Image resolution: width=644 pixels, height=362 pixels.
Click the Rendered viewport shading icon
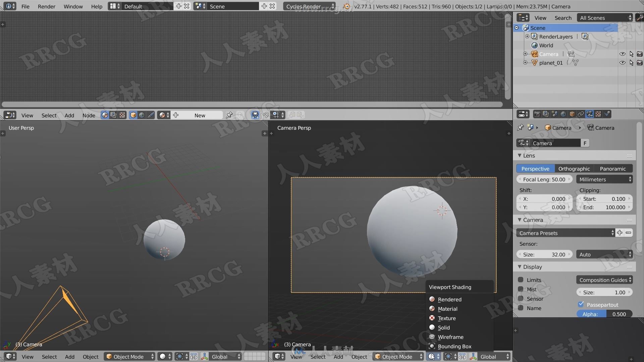[431, 299]
